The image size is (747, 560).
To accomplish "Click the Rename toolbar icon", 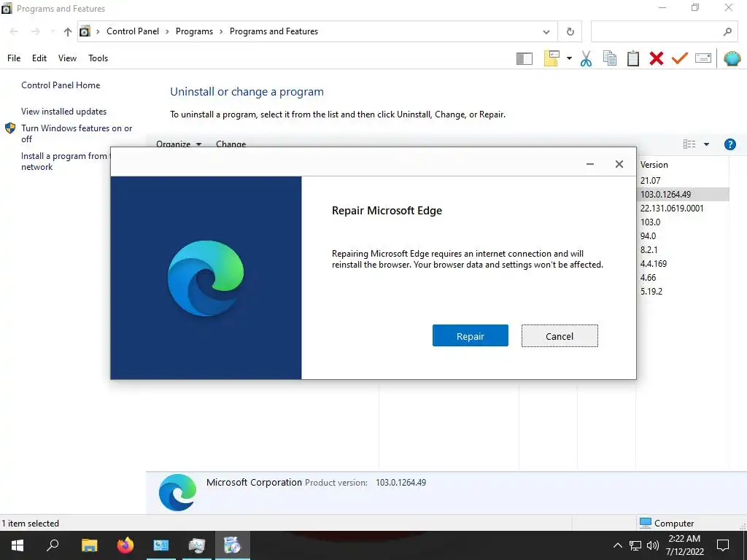I will pos(703,58).
